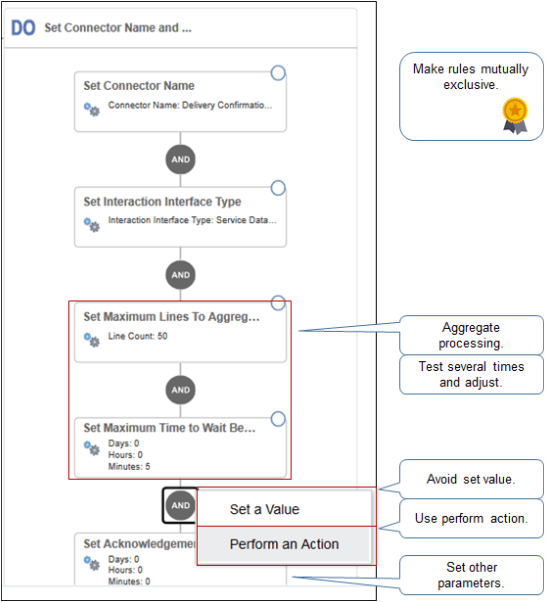Choose Perform an Action from the popup menu
This screenshot has height=602, width=545.
tap(284, 544)
